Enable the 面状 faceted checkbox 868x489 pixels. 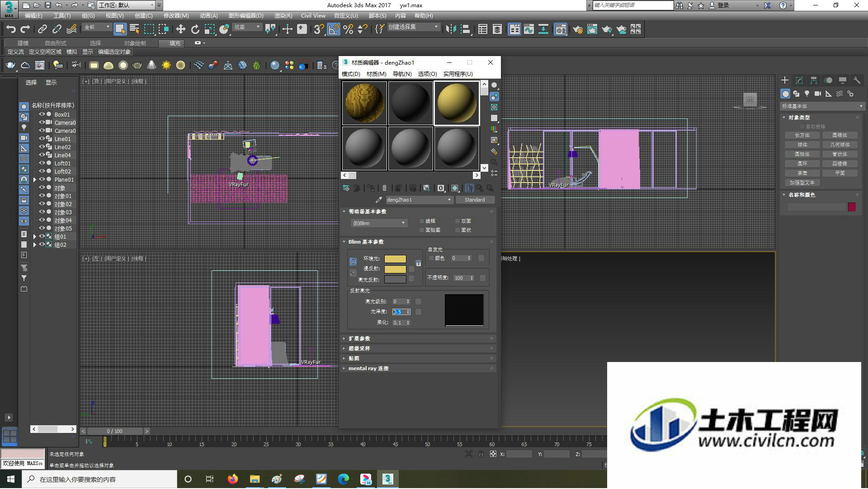(458, 230)
